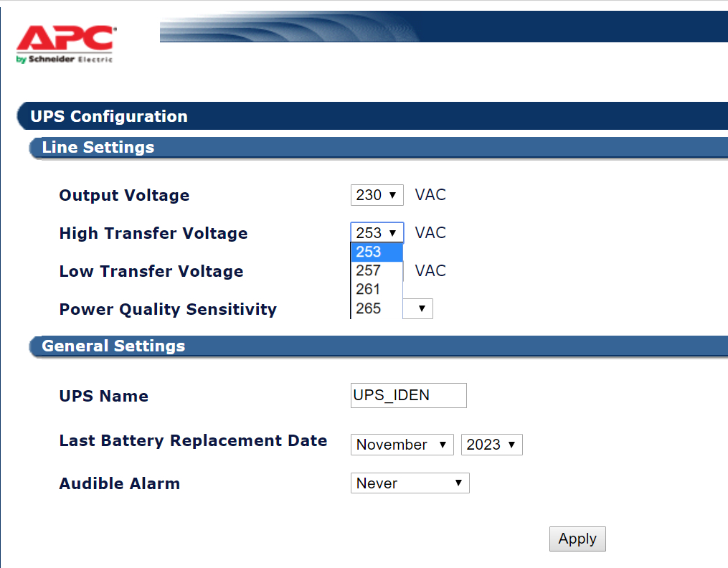This screenshot has height=568, width=728.
Task: Open the Output Voltage dropdown
Action: [377, 195]
